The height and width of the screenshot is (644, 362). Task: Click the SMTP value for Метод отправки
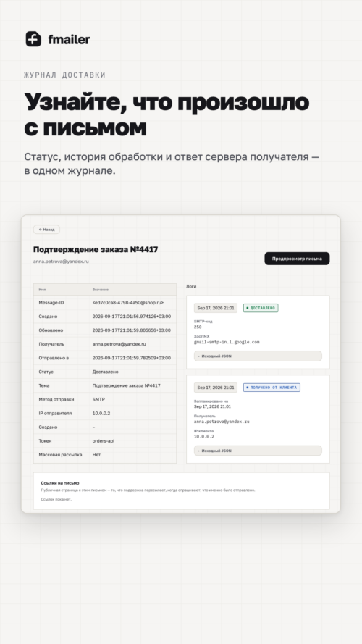click(x=98, y=400)
